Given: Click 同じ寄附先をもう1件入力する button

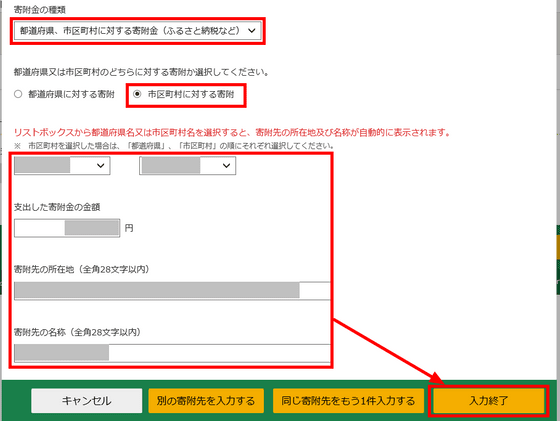Looking at the screenshot, I should 348,401.
